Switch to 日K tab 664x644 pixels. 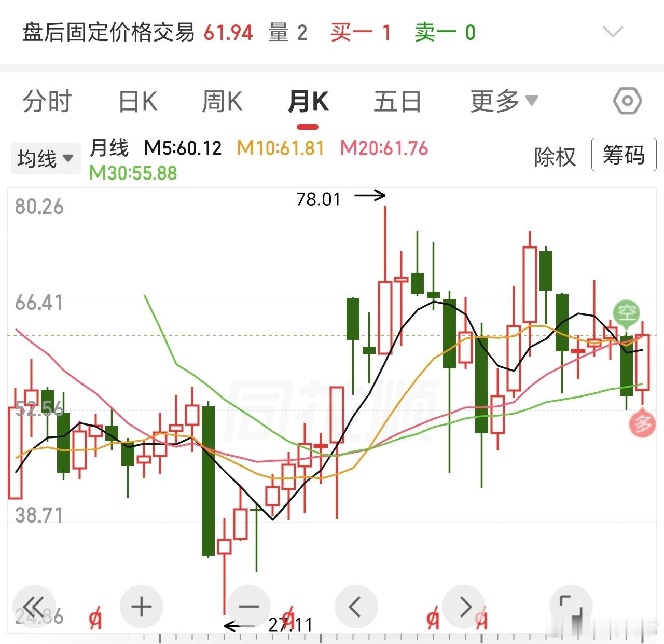pyautogui.click(x=138, y=101)
